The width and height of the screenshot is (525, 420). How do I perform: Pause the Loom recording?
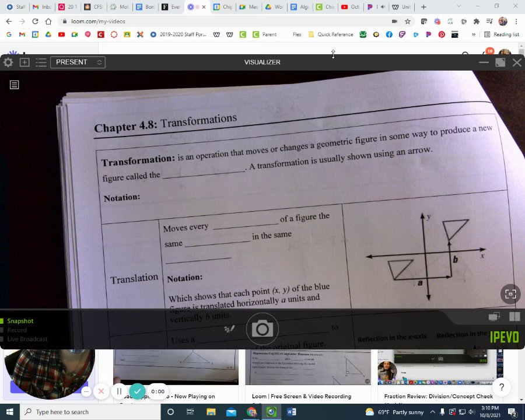(x=119, y=391)
